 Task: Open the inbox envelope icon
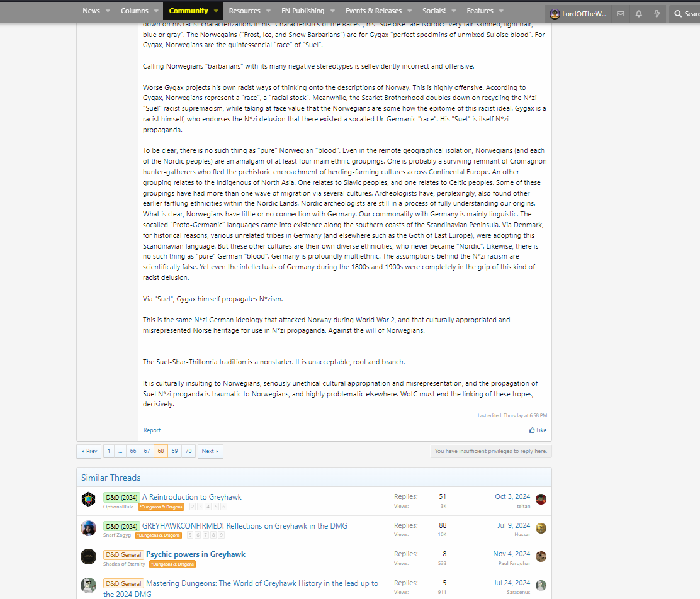click(621, 14)
